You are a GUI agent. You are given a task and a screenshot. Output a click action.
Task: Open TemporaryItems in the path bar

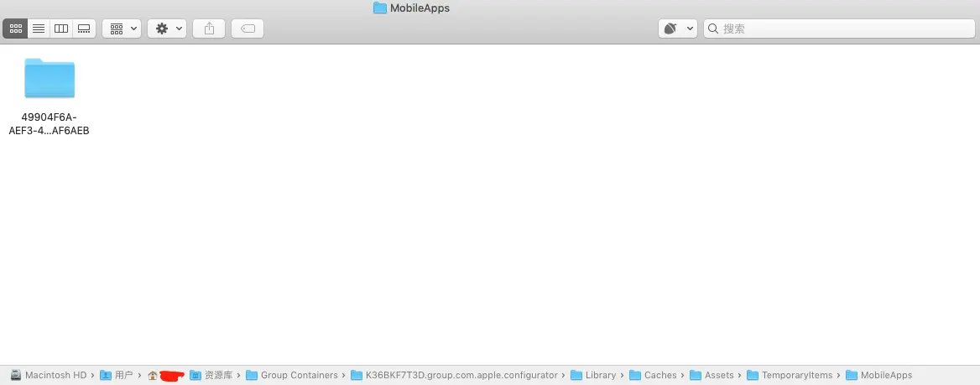tap(790, 375)
